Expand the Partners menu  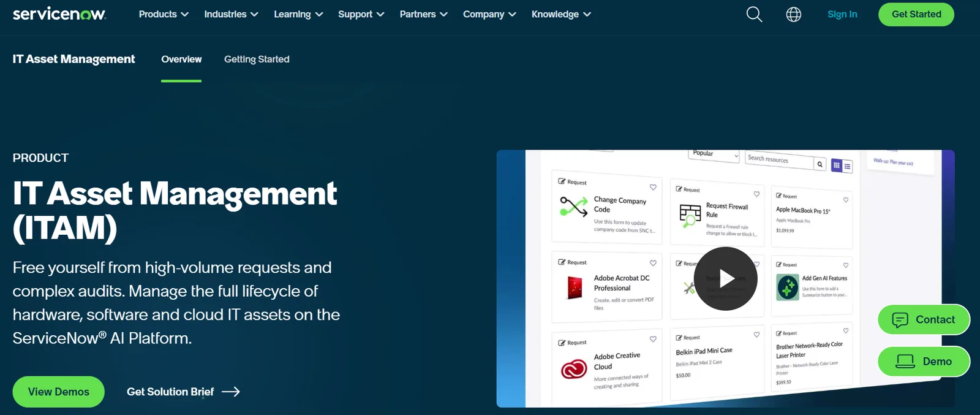pos(424,14)
